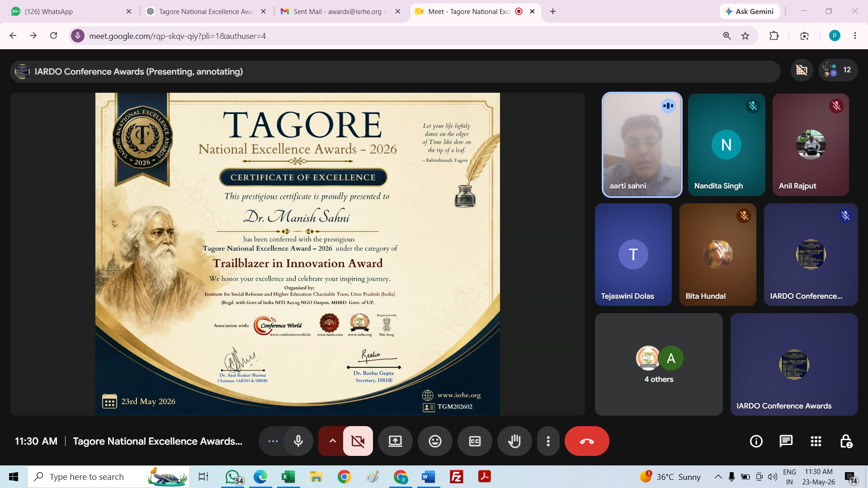Open more options vertical dots menu

(548, 441)
